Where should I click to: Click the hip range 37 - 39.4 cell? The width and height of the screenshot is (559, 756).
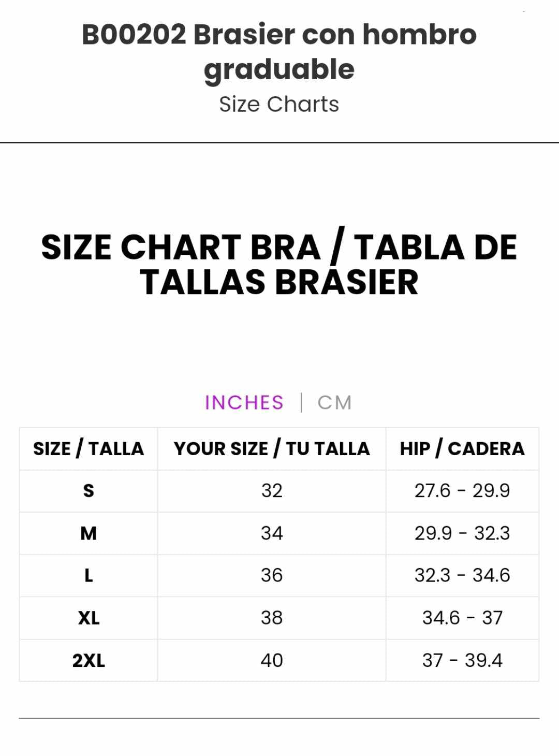click(462, 661)
